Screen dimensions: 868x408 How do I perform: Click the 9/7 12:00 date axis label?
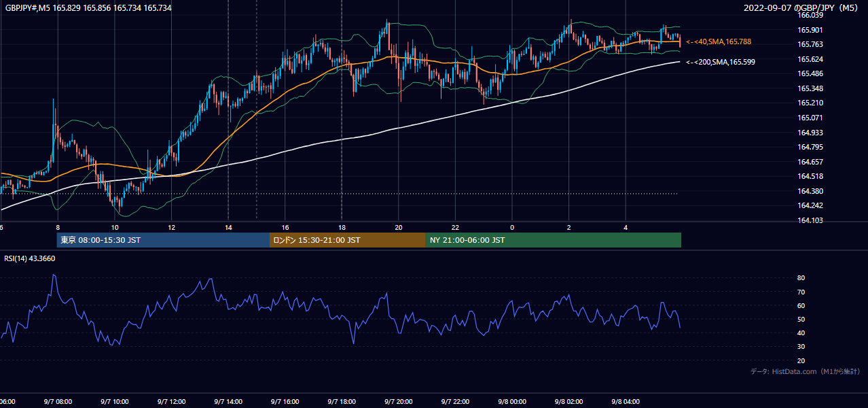[x=171, y=402]
